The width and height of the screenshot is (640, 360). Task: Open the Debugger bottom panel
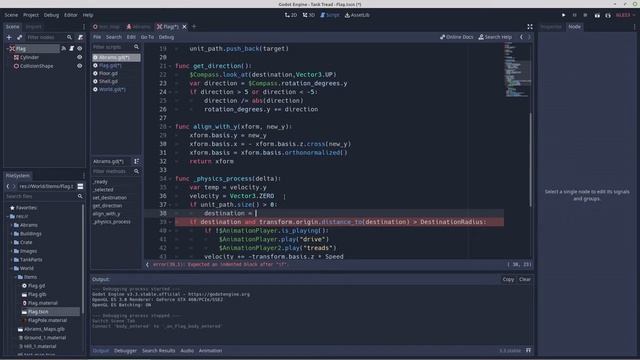pyautogui.click(x=125, y=351)
